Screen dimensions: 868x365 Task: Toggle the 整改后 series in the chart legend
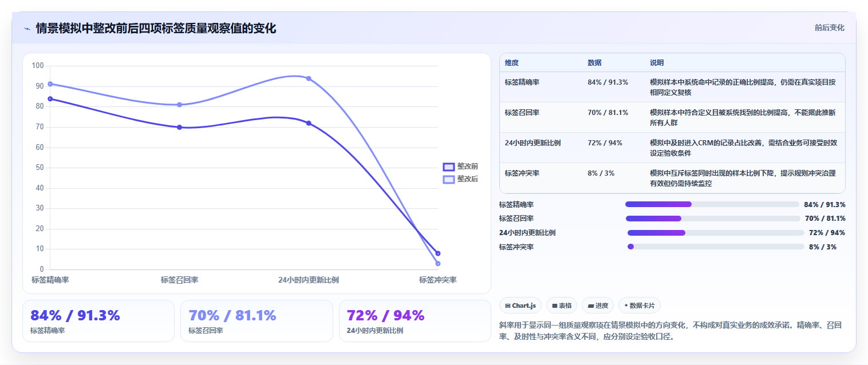click(460, 179)
